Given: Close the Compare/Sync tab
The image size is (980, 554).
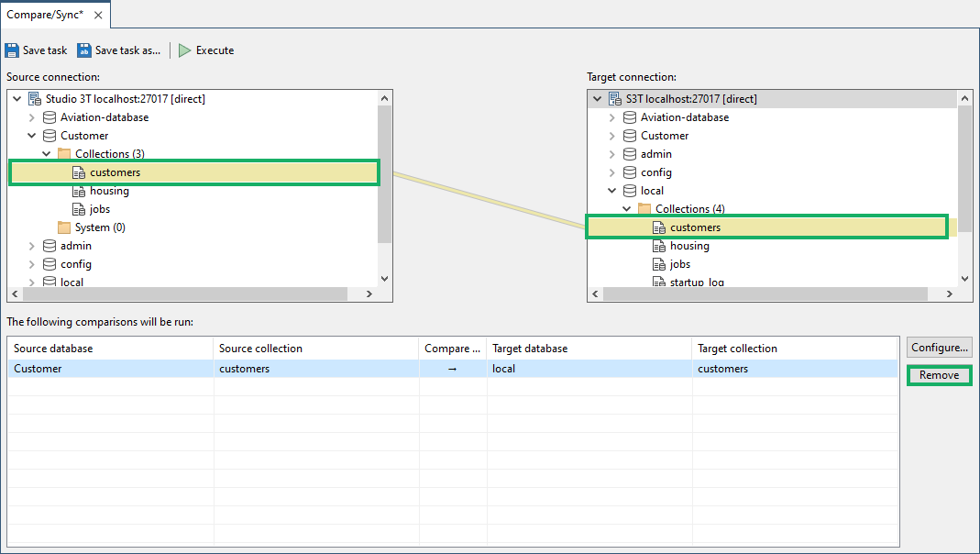Looking at the screenshot, I should (x=98, y=15).
